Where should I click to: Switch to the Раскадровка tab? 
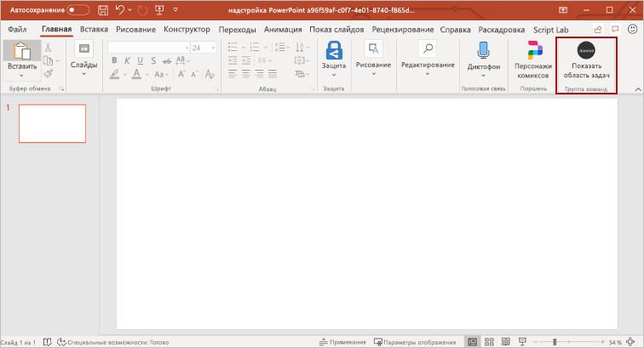click(502, 30)
